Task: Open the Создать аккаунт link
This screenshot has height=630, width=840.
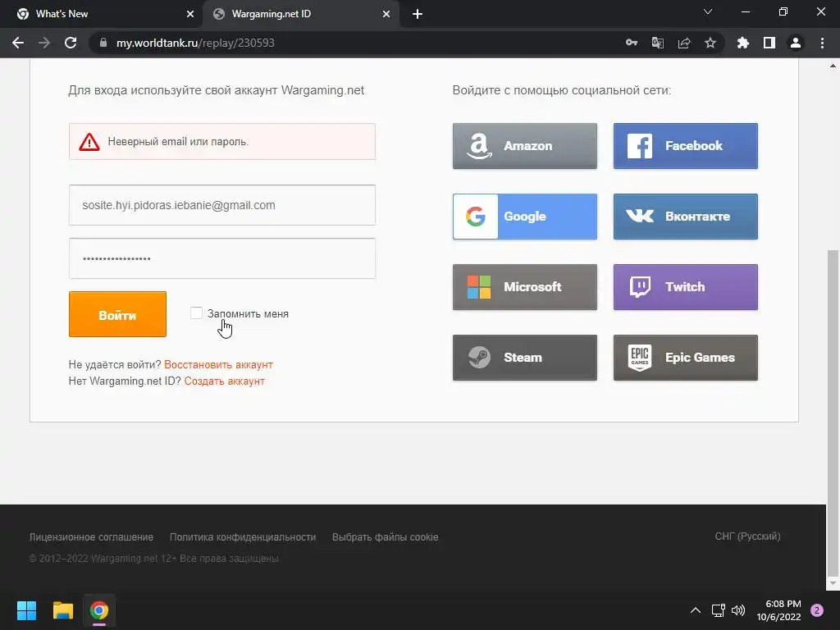Action: pyautogui.click(x=225, y=381)
